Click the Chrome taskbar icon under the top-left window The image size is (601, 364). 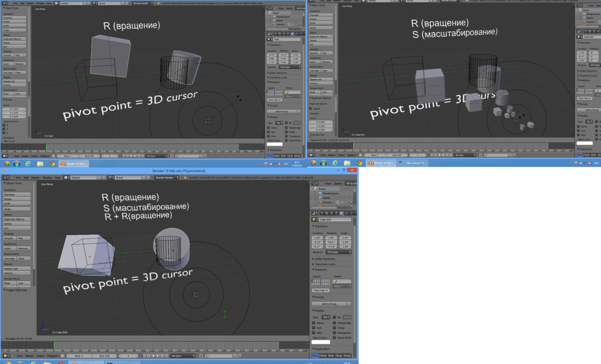pyautogui.click(x=52, y=164)
